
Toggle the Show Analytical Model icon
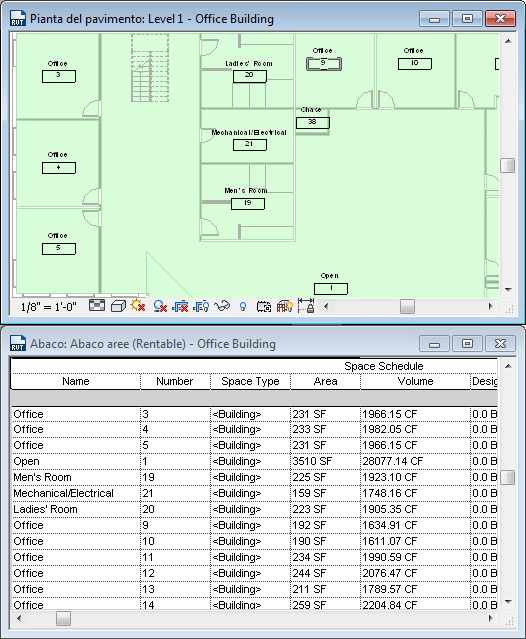pos(284,306)
